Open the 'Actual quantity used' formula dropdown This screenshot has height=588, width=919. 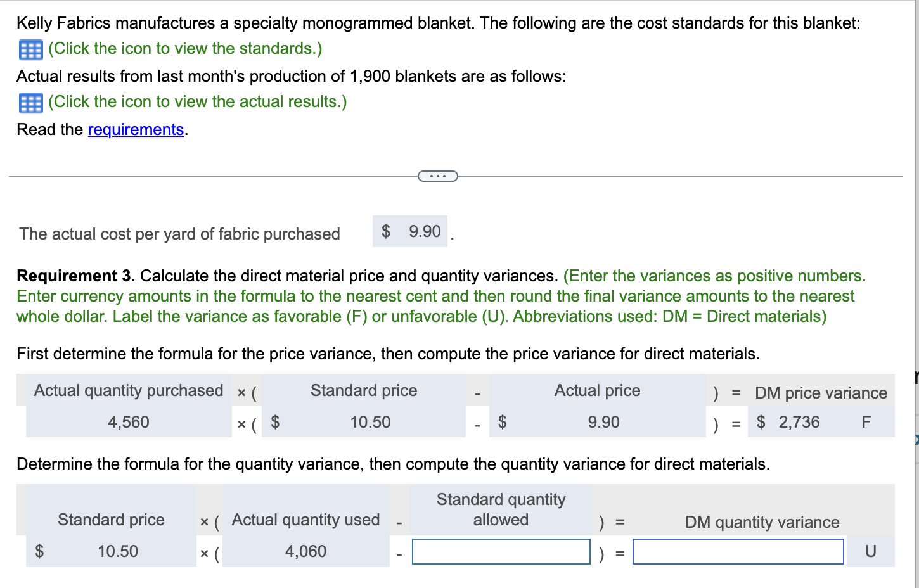[305, 520]
